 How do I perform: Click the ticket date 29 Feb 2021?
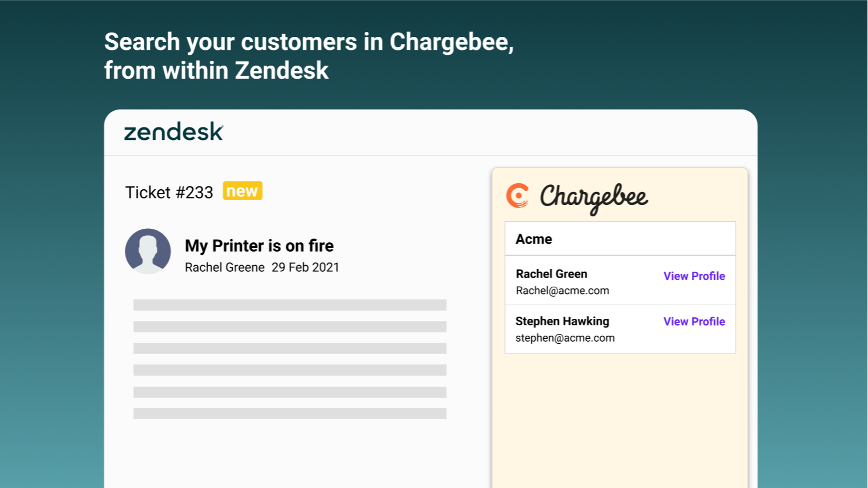305,267
